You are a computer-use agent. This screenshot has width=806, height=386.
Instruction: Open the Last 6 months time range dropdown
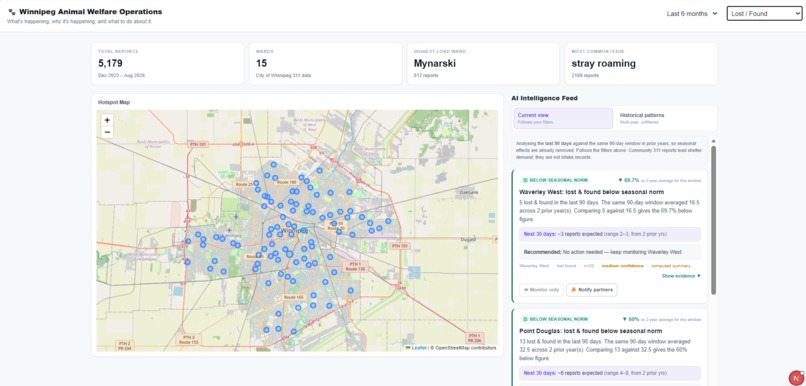point(692,14)
